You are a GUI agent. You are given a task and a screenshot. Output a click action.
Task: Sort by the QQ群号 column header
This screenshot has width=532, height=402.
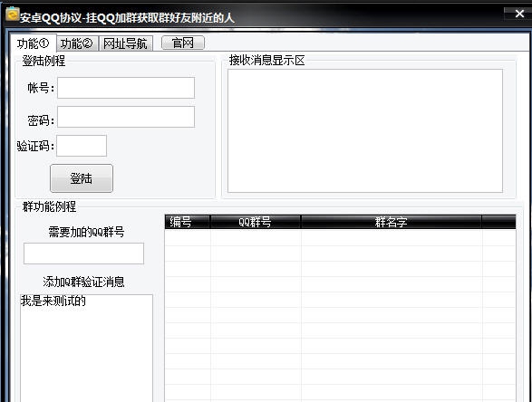pyautogui.click(x=256, y=222)
